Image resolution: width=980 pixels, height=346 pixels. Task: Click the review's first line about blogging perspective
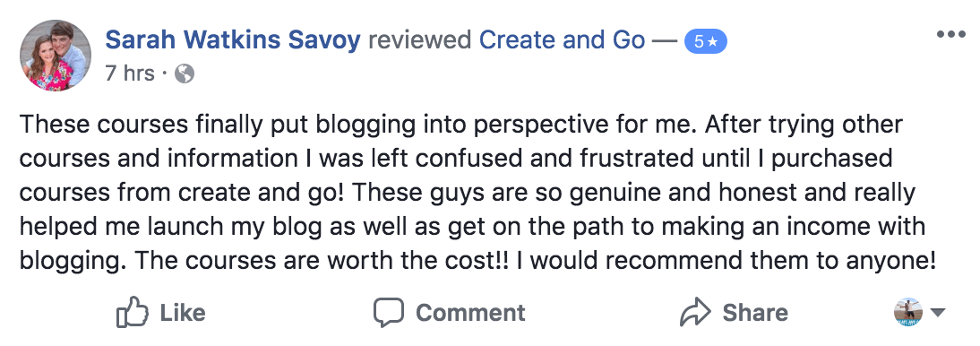click(460, 125)
